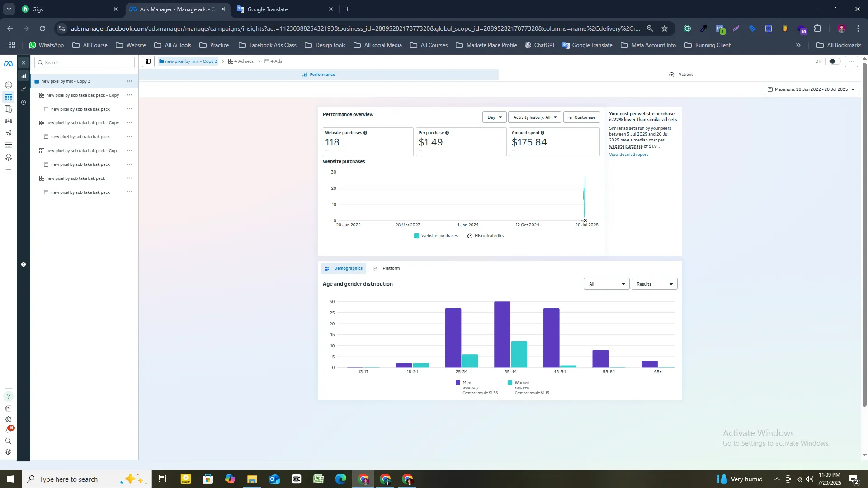868x488 pixels.
Task: Open Account overview gauge icon in sidebar
Action: [x=8, y=85]
